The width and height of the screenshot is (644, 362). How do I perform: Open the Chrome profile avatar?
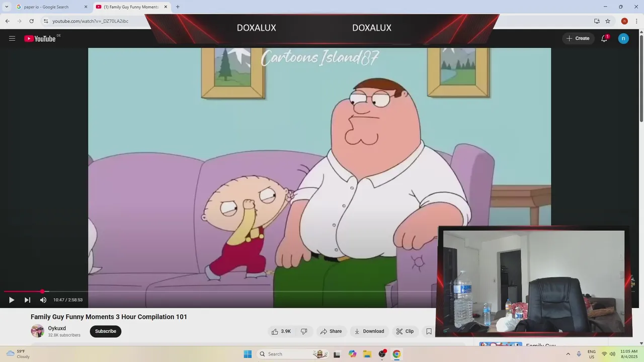click(x=624, y=21)
